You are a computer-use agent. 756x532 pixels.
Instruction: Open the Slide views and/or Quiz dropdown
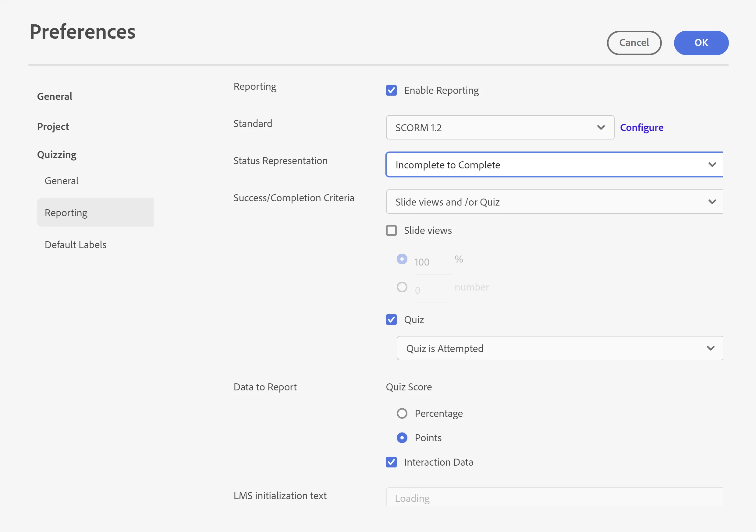(x=554, y=202)
